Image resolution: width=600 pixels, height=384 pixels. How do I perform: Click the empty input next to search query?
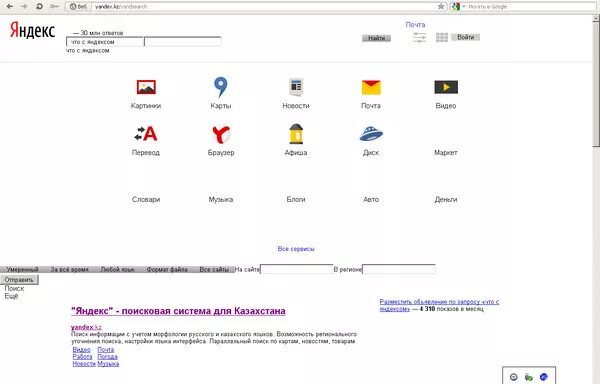pyautogui.click(x=183, y=42)
